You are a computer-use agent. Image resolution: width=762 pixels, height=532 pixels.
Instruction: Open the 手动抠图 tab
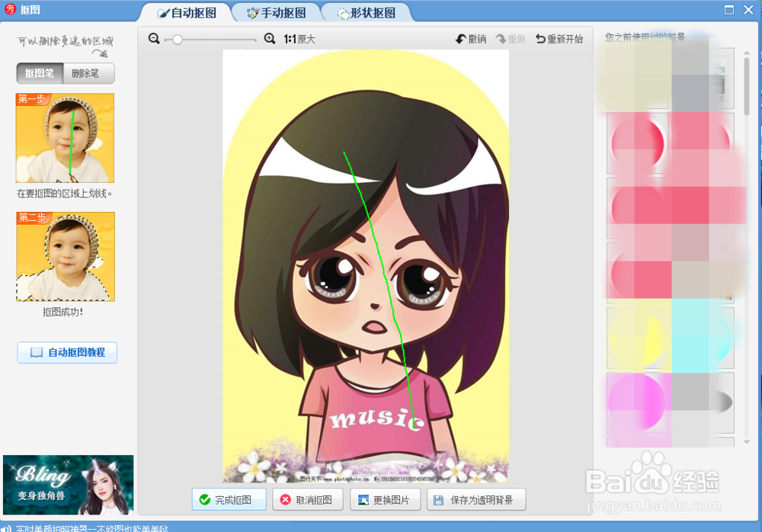277,13
